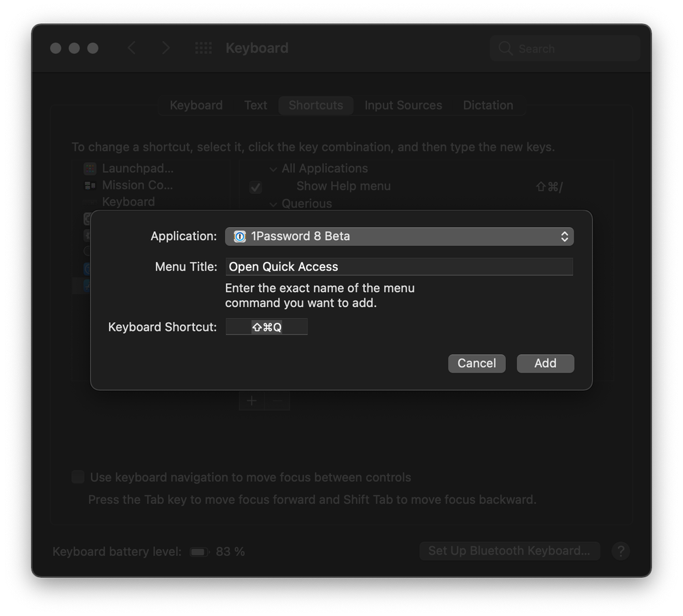The height and width of the screenshot is (616, 683).
Task: Open the Application dropdown showing 1Password 8 Beta
Action: click(399, 236)
